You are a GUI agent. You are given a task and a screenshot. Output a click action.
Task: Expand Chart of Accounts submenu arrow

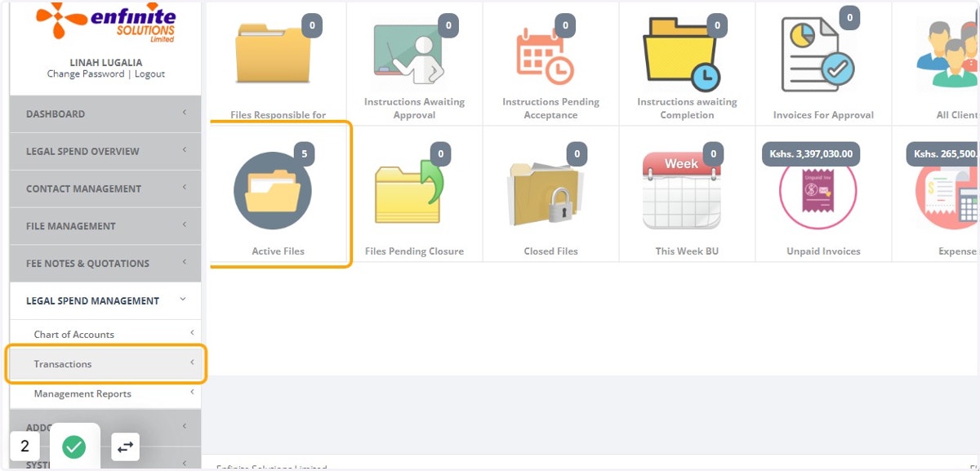click(192, 333)
